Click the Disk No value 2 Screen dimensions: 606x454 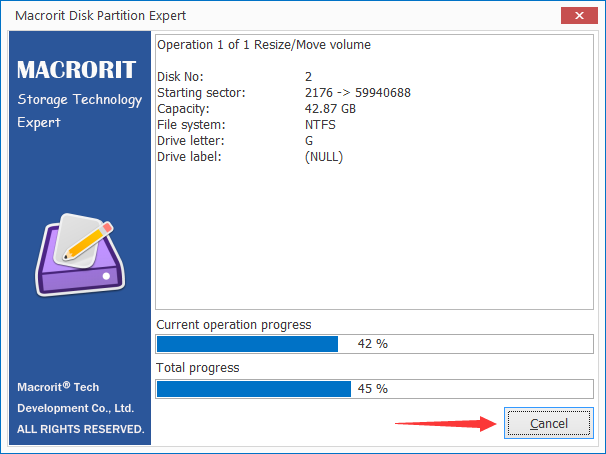coord(308,77)
